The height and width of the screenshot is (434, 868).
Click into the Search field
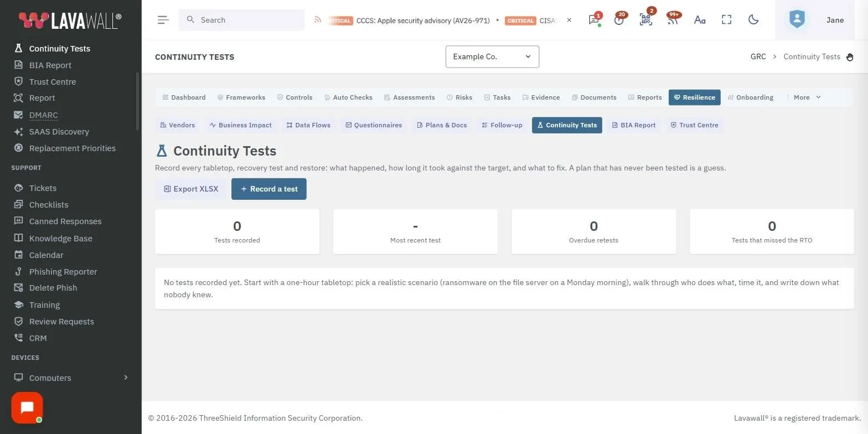click(242, 20)
